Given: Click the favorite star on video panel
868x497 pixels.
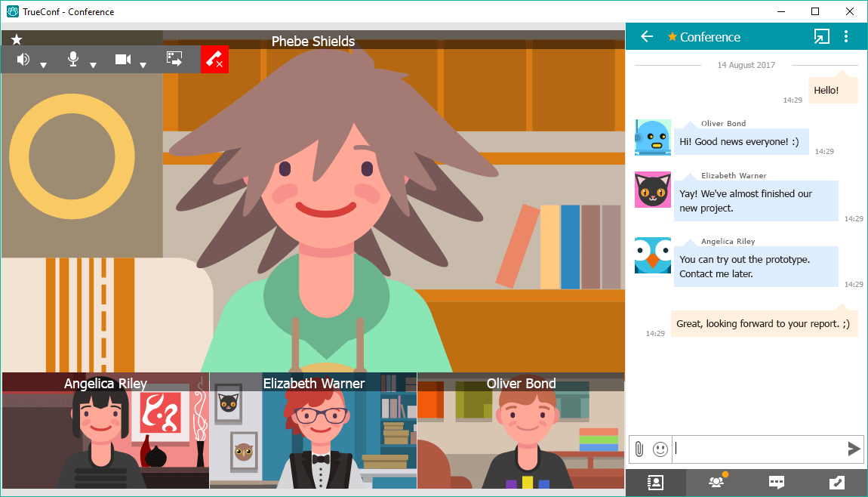Looking at the screenshot, I should pyautogui.click(x=17, y=39).
